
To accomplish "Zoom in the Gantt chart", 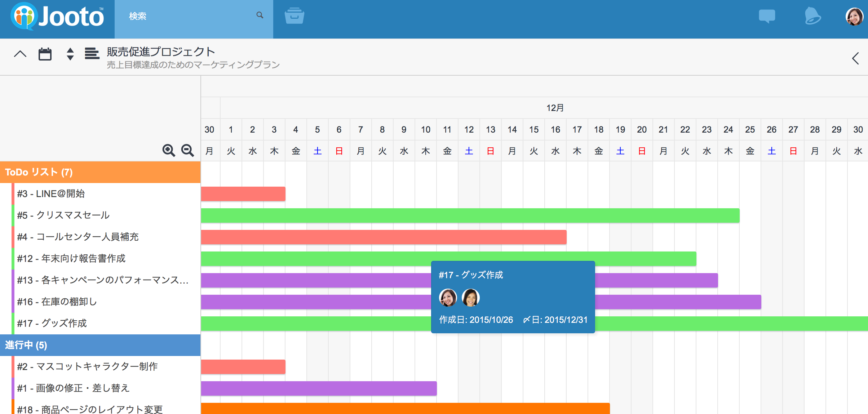I will 169,150.
